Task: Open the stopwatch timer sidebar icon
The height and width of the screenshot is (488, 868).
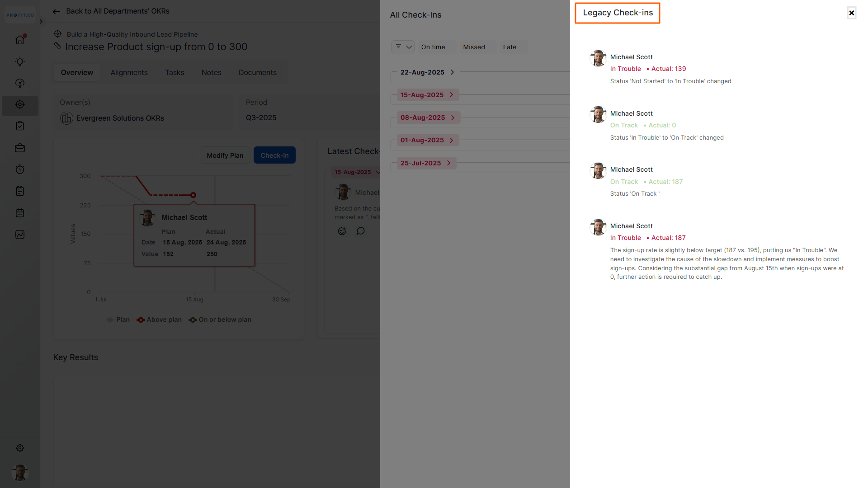Action: click(x=20, y=169)
